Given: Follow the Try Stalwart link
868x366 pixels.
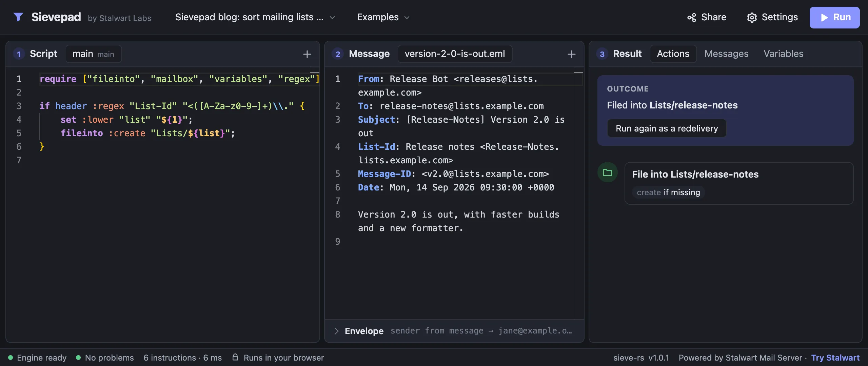Looking at the screenshot, I should pos(835,358).
